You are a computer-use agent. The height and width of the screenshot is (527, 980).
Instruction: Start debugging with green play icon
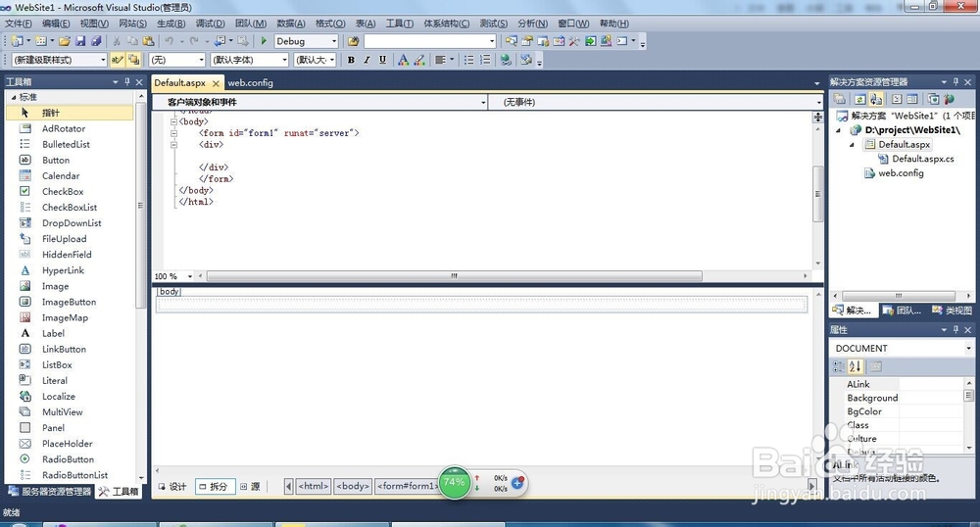264,41
